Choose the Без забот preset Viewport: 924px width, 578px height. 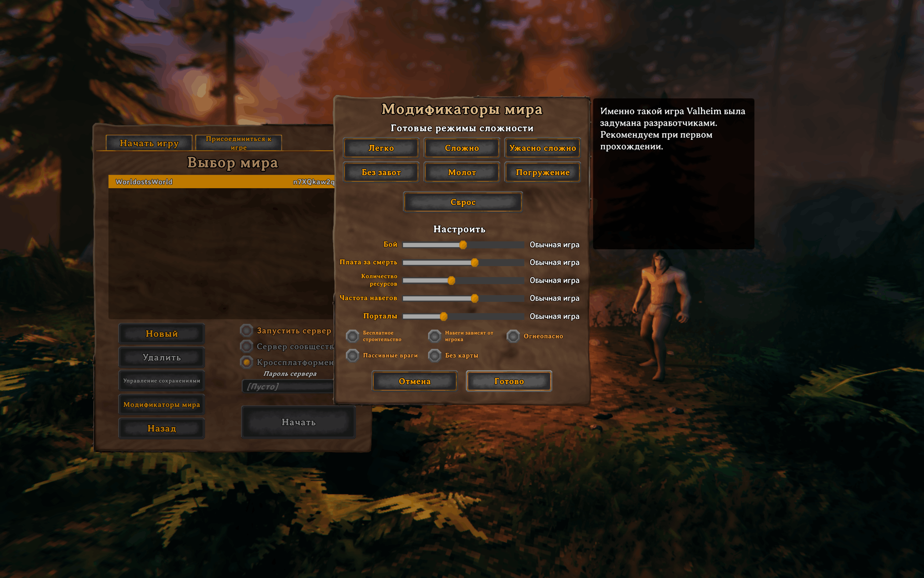[x=381, y=172]
